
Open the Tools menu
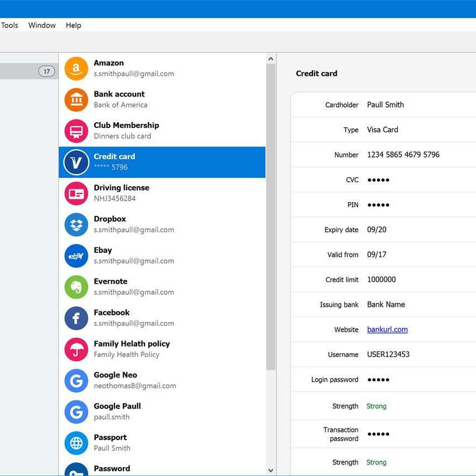point(9,25)
